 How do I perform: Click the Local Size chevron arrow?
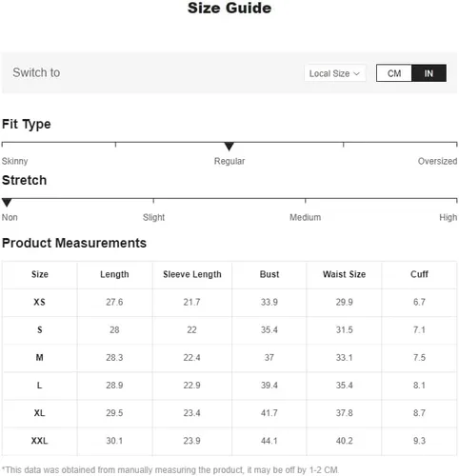[356, 73]
